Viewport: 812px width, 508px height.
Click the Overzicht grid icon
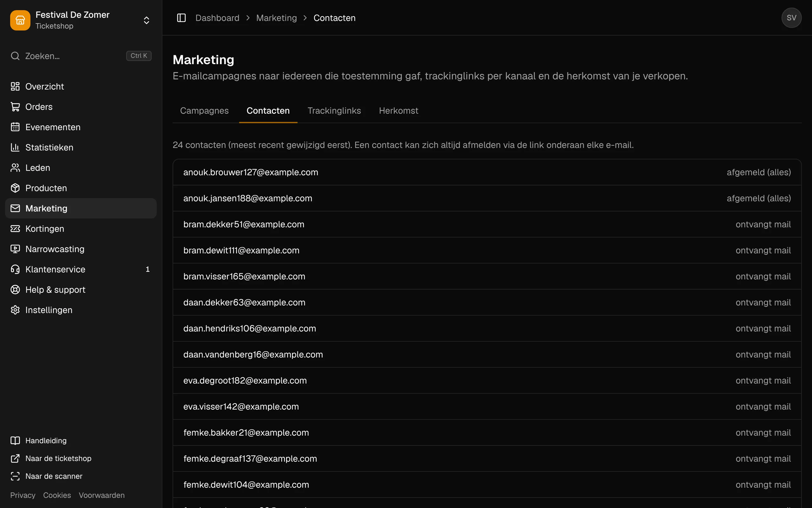tap(15, 86)
